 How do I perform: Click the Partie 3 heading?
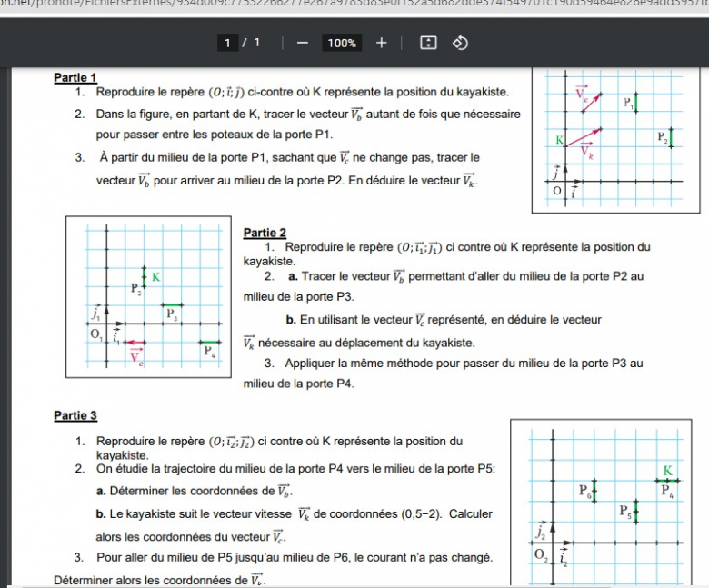pos(75,415)
